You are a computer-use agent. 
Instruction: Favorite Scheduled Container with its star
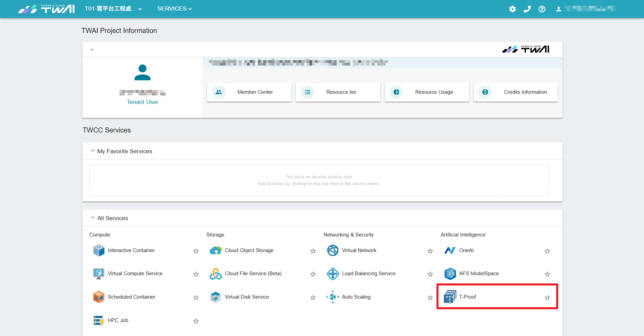click(196, 298)
